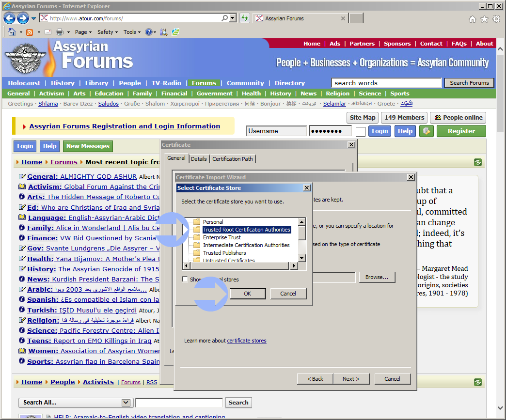Click < Back in the import wizard
506x420 pixels.
pos(315,379)
